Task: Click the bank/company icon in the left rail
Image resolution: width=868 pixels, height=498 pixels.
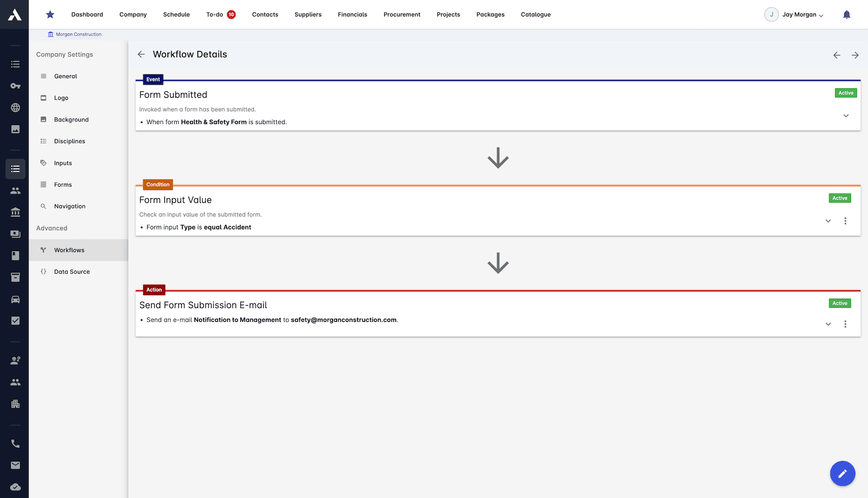Action: tap(15, 212)
